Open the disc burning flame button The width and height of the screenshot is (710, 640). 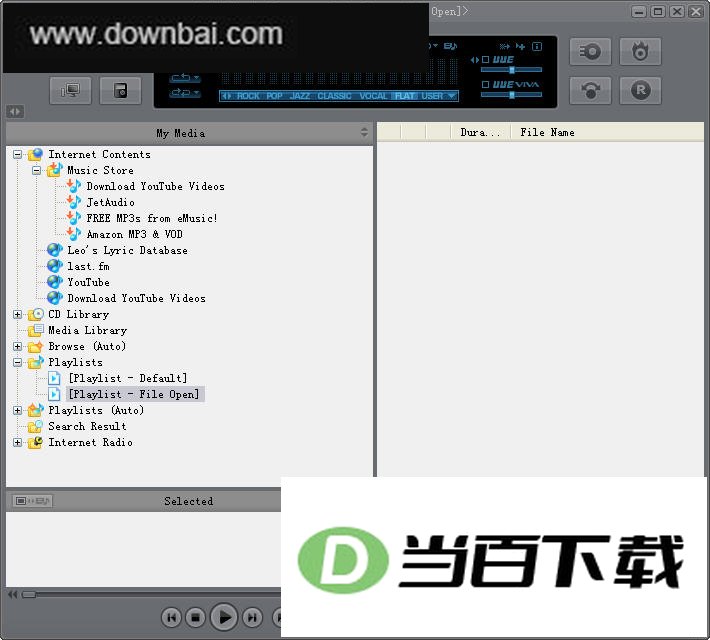(640, 52)
